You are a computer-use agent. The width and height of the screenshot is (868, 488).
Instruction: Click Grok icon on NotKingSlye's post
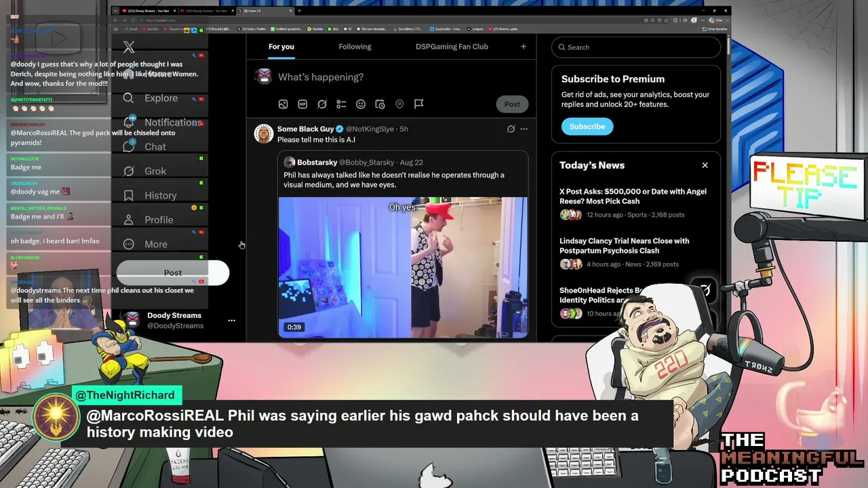511,129
